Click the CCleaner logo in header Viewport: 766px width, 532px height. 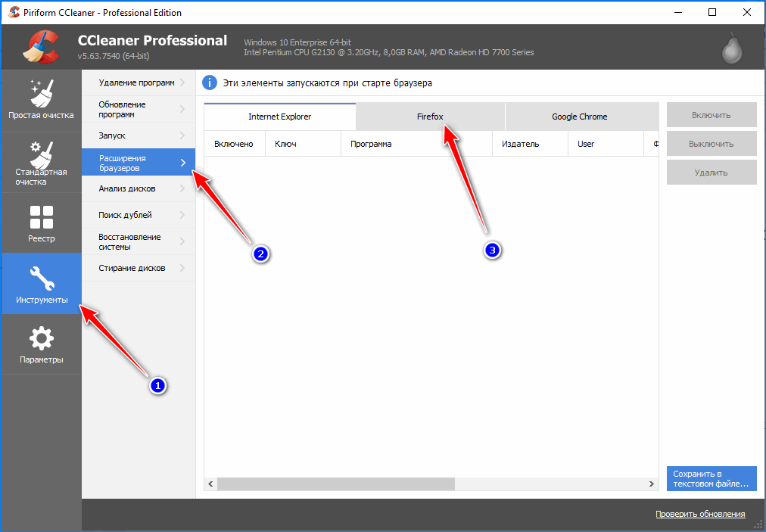pyautogui.click(x=41, y=47)
